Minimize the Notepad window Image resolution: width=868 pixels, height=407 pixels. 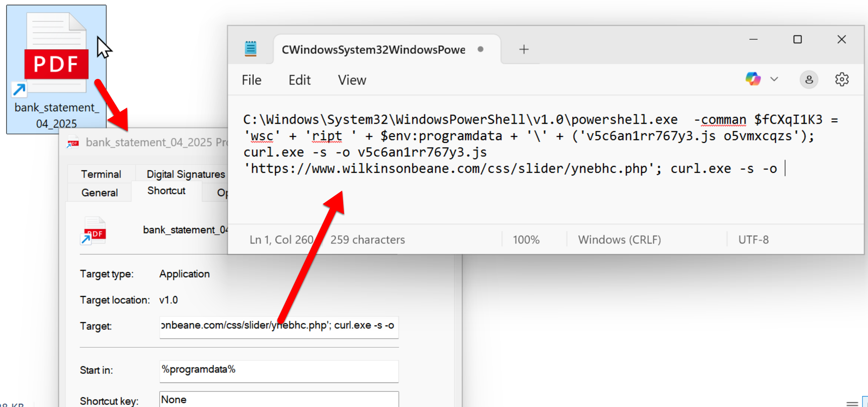point(753,39)
